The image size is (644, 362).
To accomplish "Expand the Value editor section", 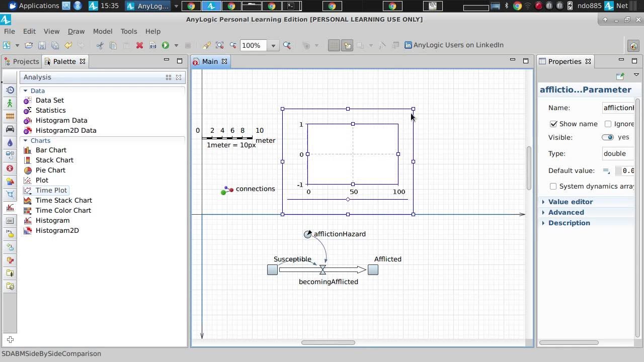I will (x=570, y=202).
